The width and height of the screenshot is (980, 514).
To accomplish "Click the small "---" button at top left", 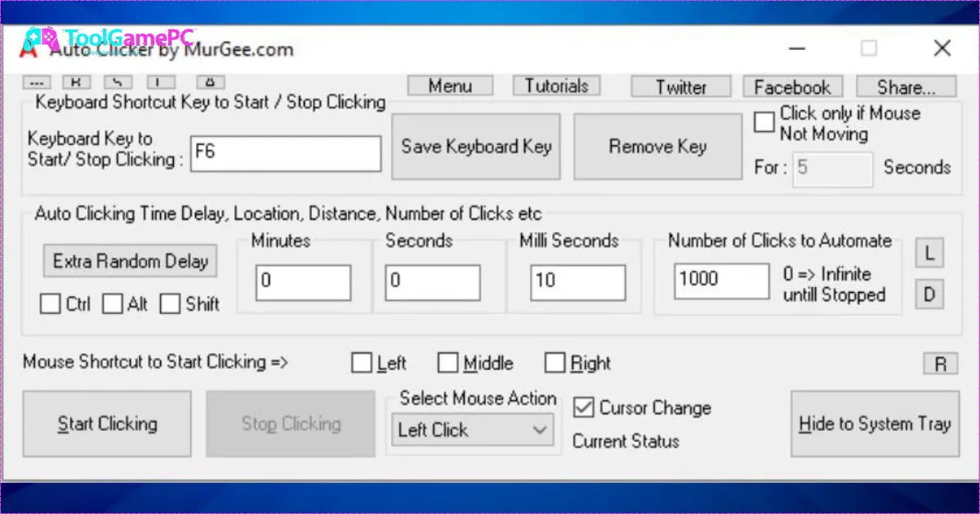I will (x=38, y=82).
